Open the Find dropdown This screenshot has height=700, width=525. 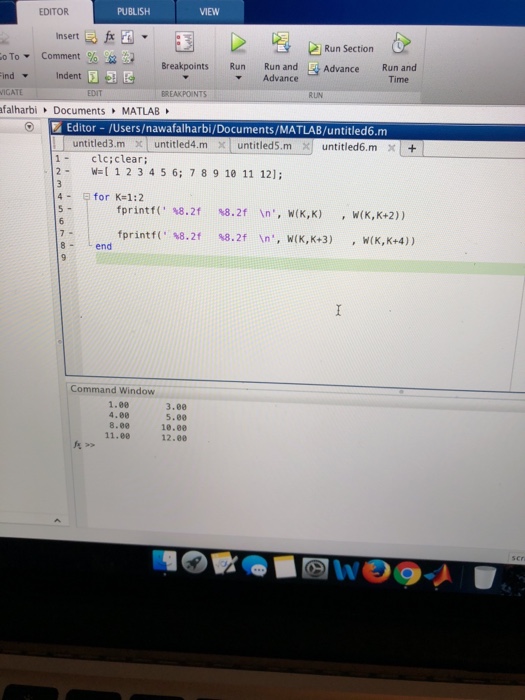(x=13, y=76)
